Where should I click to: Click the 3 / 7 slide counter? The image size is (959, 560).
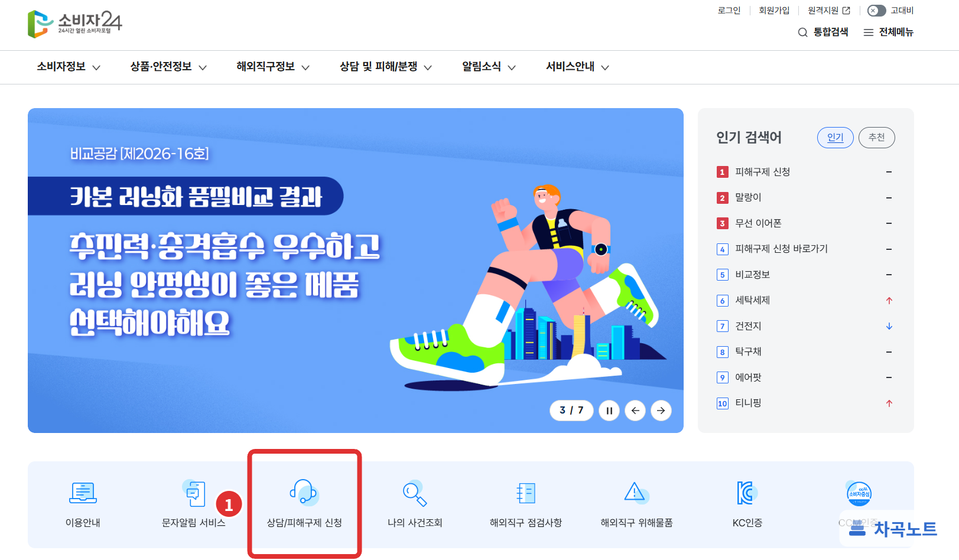[x=571, y=411]
